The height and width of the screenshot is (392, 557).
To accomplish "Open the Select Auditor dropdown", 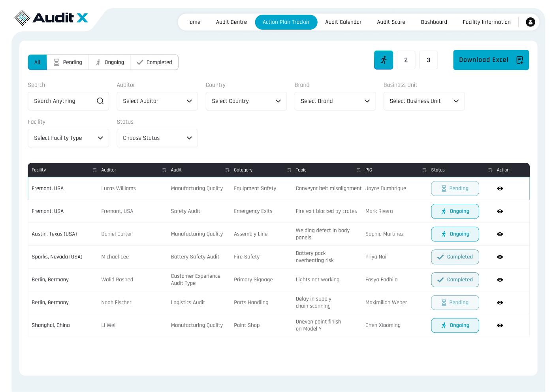I will [157, 101].
